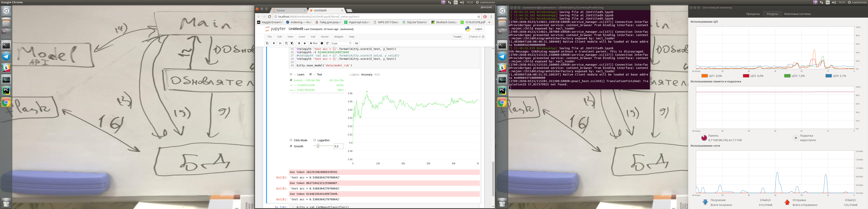The height and width of the screenshot is (209, 868).
Task: Click the smoothing value field showing 0.2
Action: pyautogui.click(x=338, y=146)
